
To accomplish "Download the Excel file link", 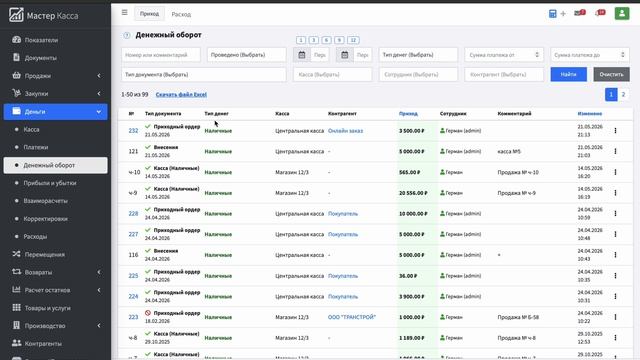I will coord(181,94).
